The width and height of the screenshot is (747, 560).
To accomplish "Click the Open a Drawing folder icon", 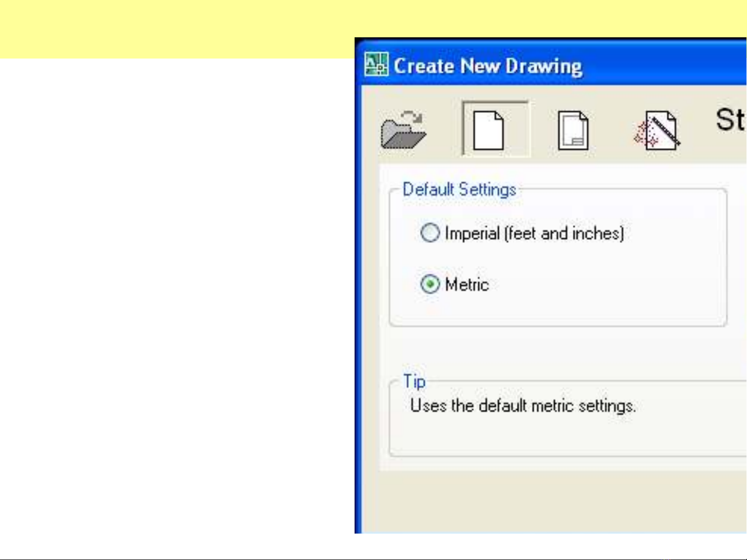I will tap(403, 130).
